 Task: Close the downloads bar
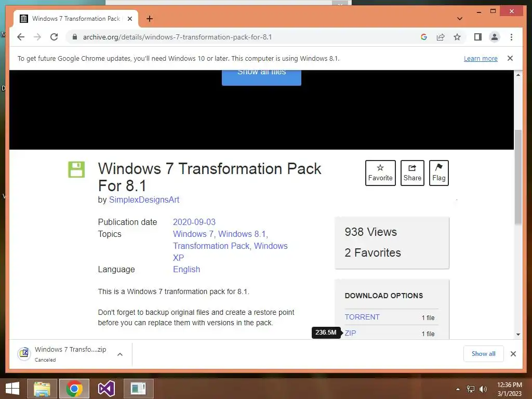tap(513, 353)
